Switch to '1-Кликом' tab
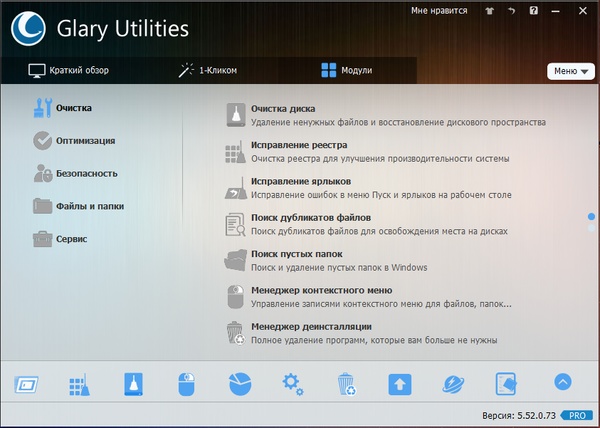The image size is (600, 428). click(x=208, y=70)
